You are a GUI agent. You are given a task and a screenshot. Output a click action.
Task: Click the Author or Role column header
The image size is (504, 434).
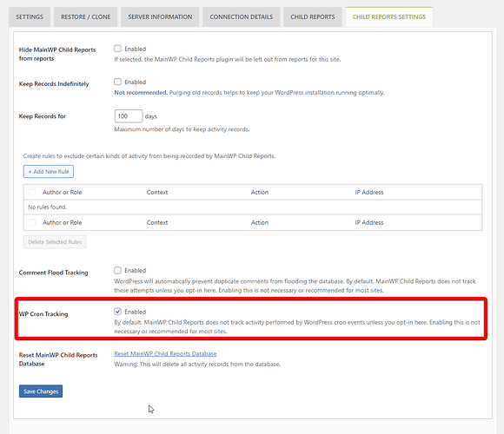point(62,193)
